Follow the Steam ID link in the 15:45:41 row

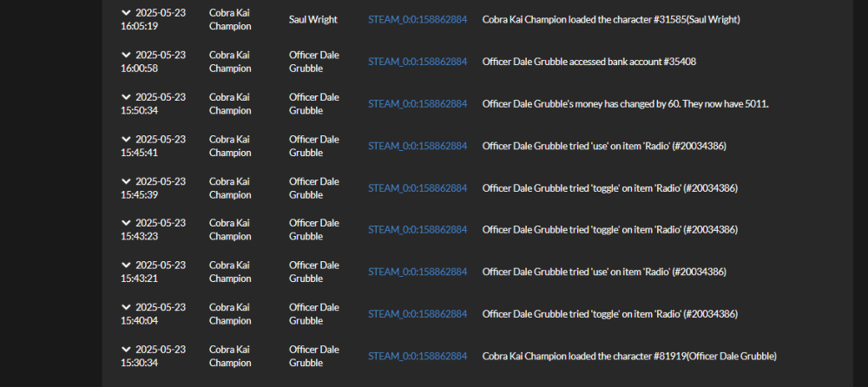[x=418, y=146]
